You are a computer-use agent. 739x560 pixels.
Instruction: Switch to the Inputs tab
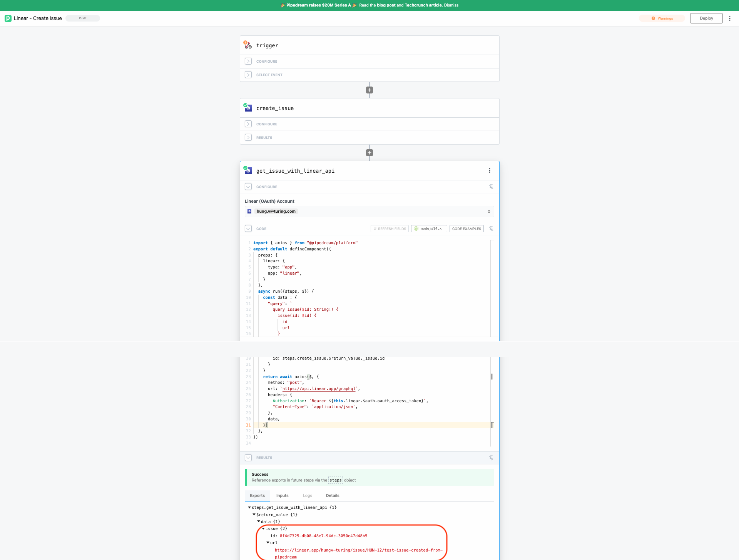pyautogui.click(x=282, y=495)
